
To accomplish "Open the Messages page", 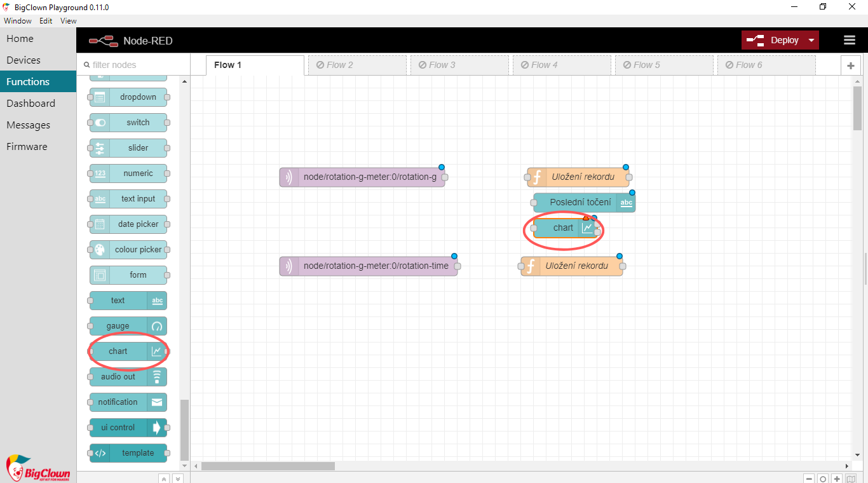I will coord(38,125).
